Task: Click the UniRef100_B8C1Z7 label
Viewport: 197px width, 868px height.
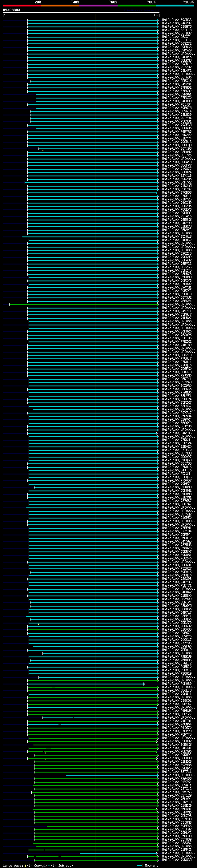Action: point(176,714)
